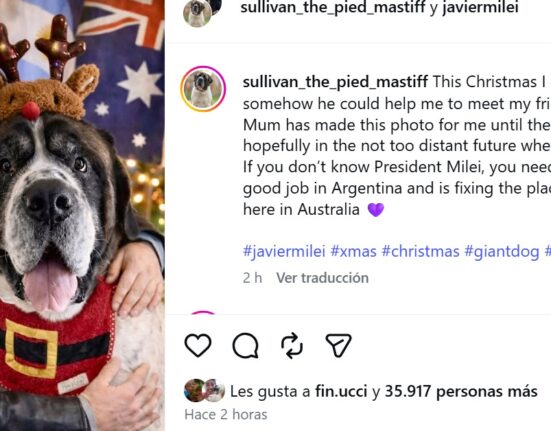Click Ver traducción to translate caption

[322, 278]
